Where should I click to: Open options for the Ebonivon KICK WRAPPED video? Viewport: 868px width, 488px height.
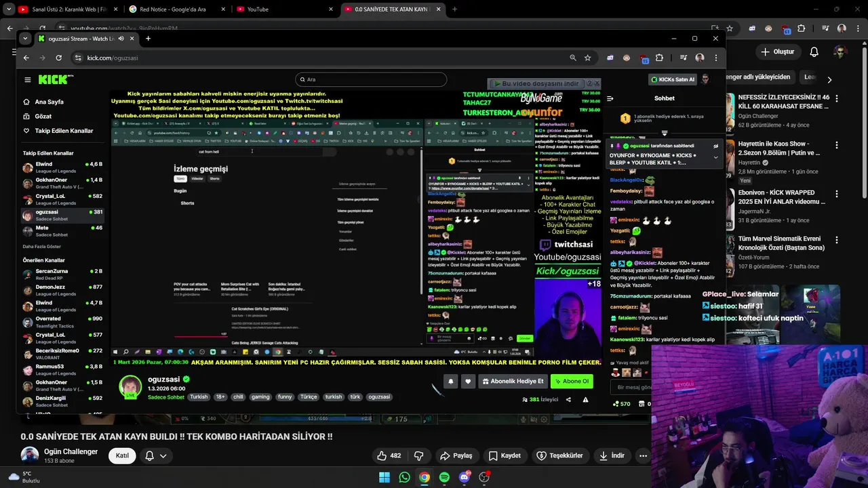click(x=836, y=194)
